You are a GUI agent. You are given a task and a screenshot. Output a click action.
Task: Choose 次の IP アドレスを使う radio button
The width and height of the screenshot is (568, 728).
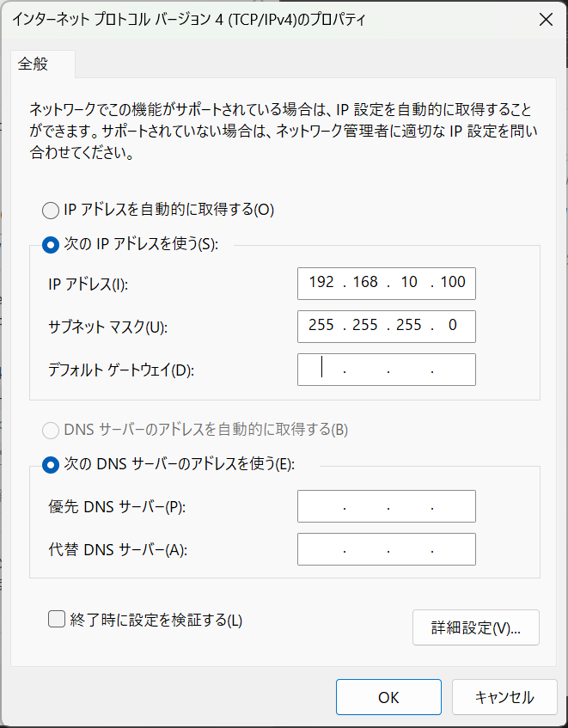pos(52,244)
